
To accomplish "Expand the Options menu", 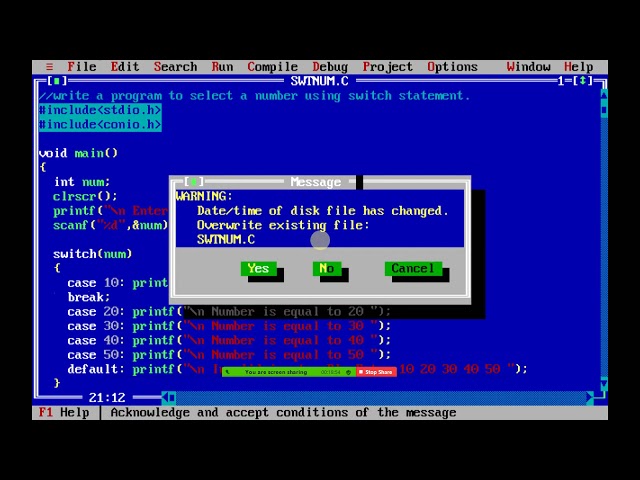I will click(x=452, y=67).
